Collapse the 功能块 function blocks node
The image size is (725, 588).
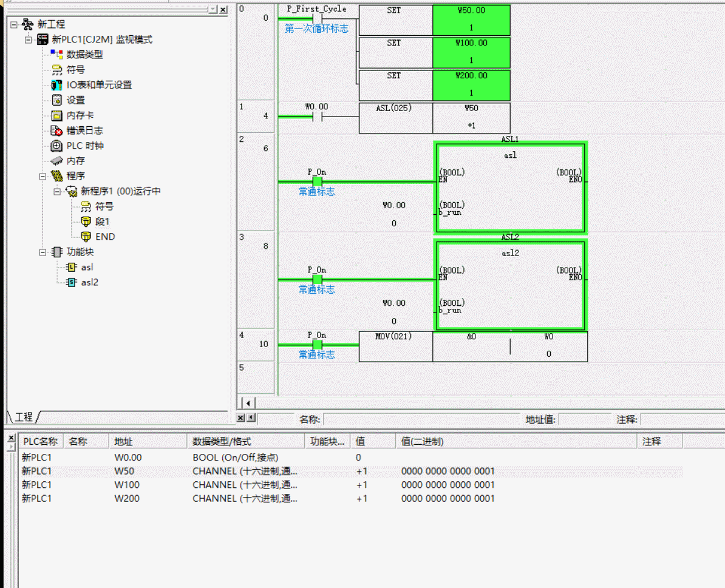tap(43, 252)
